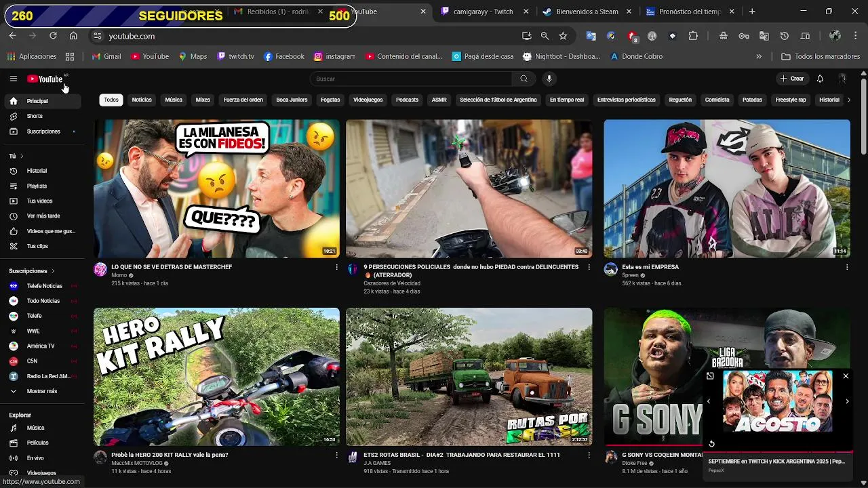Open options for the Masterchef video
The height and width of the screenshot is (488, 868).
[336, 267]
